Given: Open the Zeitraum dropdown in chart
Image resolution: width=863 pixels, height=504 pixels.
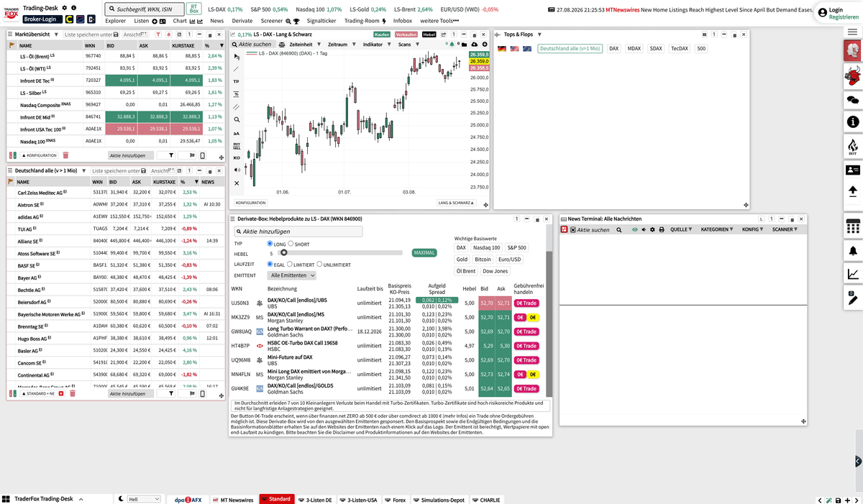Looking at the screenshot, I should click(x=342, y=45).
